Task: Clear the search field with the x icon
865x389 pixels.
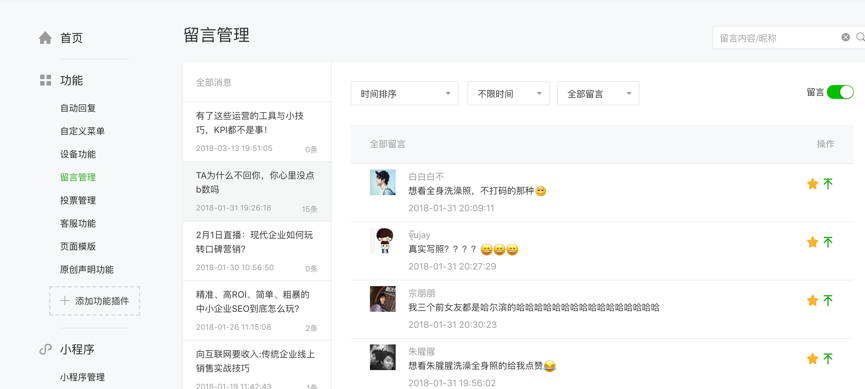Action: pos(845,37)
